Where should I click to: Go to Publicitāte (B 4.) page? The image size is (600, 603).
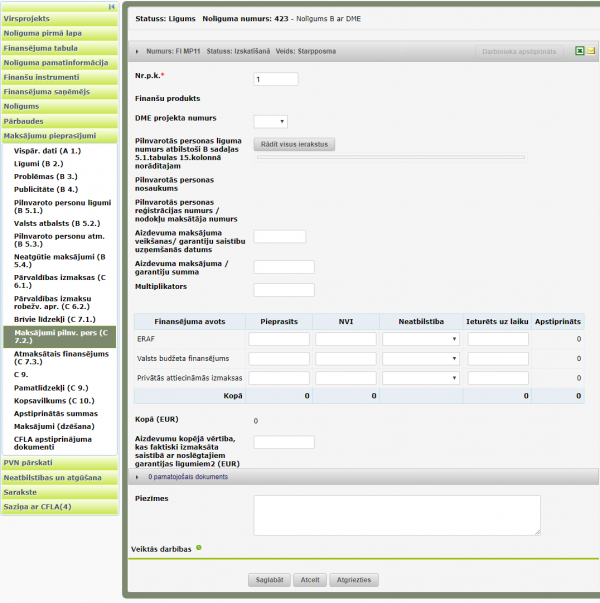(x=45, y=189)
